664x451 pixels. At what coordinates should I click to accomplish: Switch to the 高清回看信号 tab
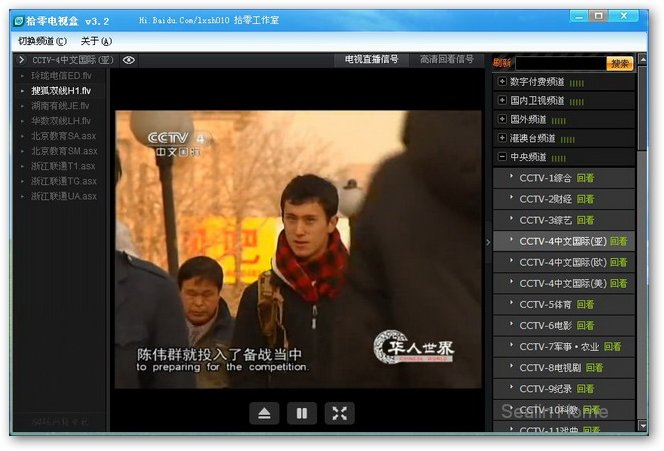point(447,60)
